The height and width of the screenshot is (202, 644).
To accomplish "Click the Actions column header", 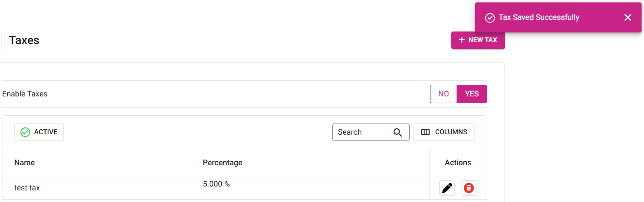I will (x=458, y=163).
